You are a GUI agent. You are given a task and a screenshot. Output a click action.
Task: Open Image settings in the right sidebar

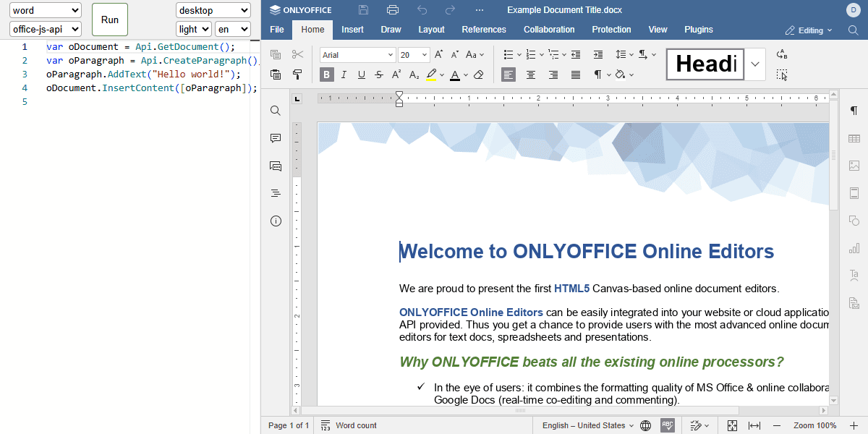pos(854,166)
